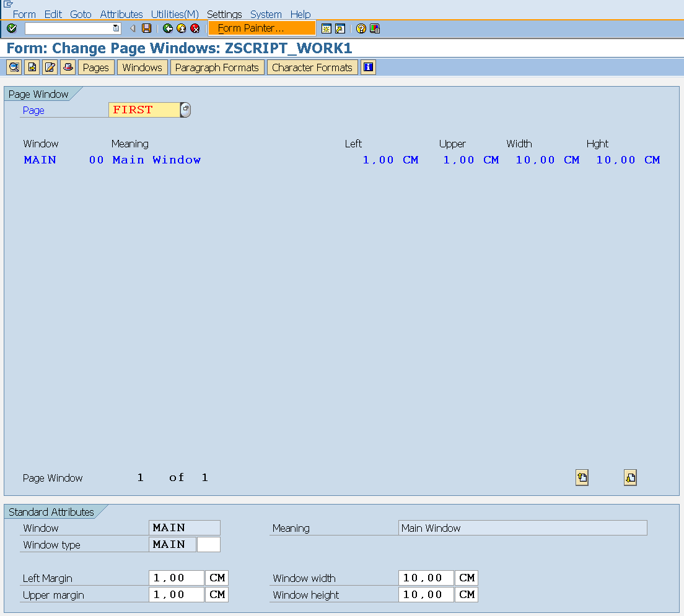Open the blue information icon
The image size is (684, 616).
368,67
